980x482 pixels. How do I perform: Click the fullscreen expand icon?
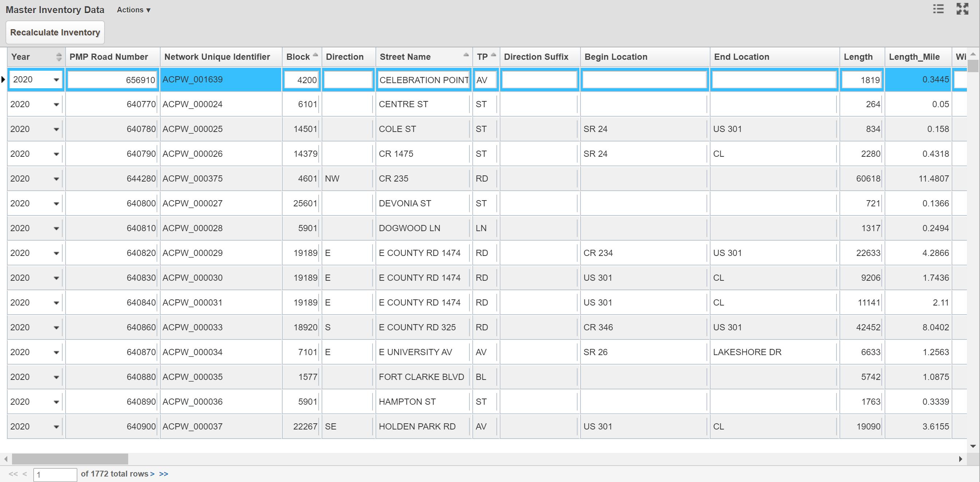[x=962, y=9]
